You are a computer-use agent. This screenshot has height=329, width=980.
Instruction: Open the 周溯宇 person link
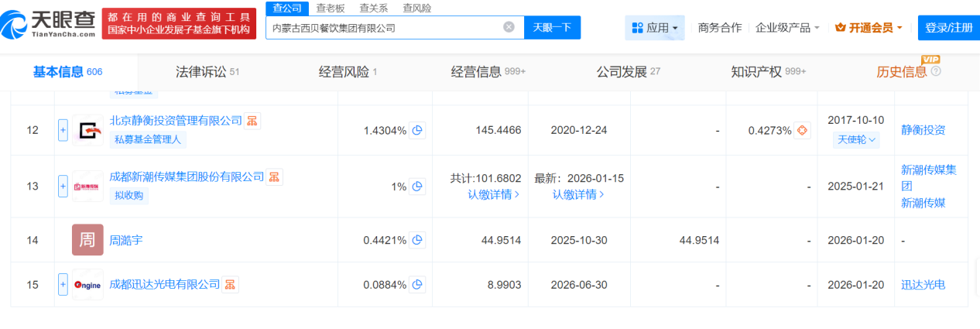click(126, 240)
